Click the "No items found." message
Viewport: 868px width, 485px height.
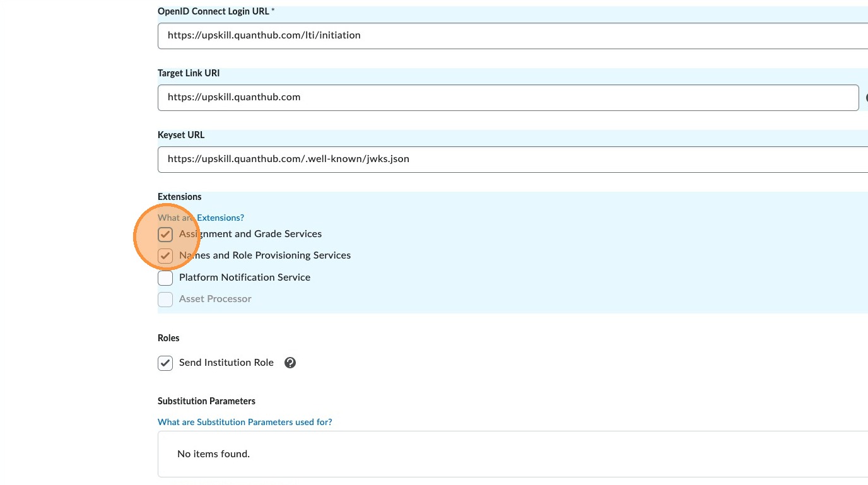coord(214,454)
